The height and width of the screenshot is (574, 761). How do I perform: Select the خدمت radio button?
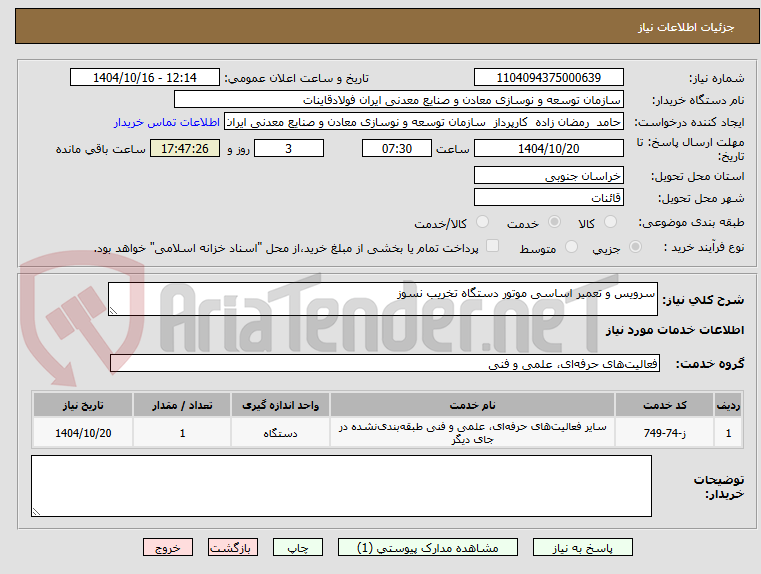click(554, 222)
